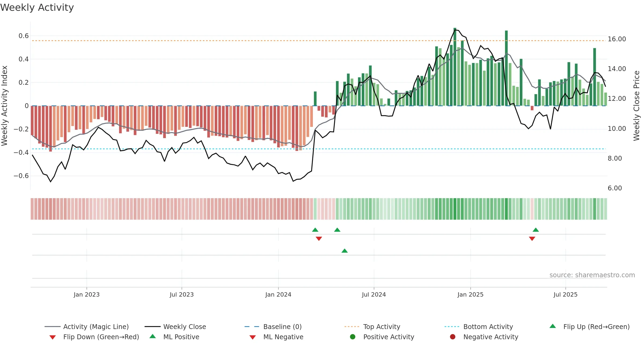Click the Jan 2023 x-axis label
Screen dimensions: 644x362
tap(87, 294)
